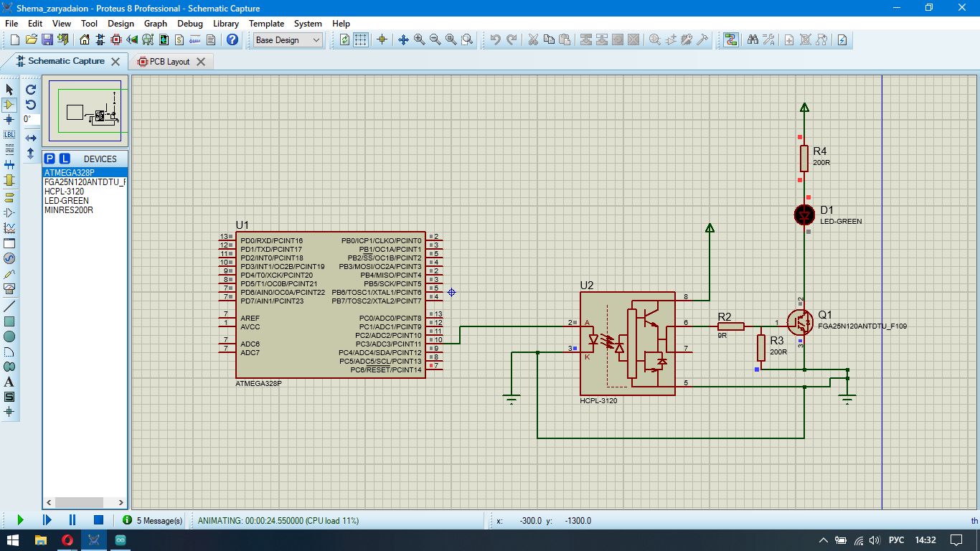Step the simulation forward
980x551 pixels.
click(47, 519)
